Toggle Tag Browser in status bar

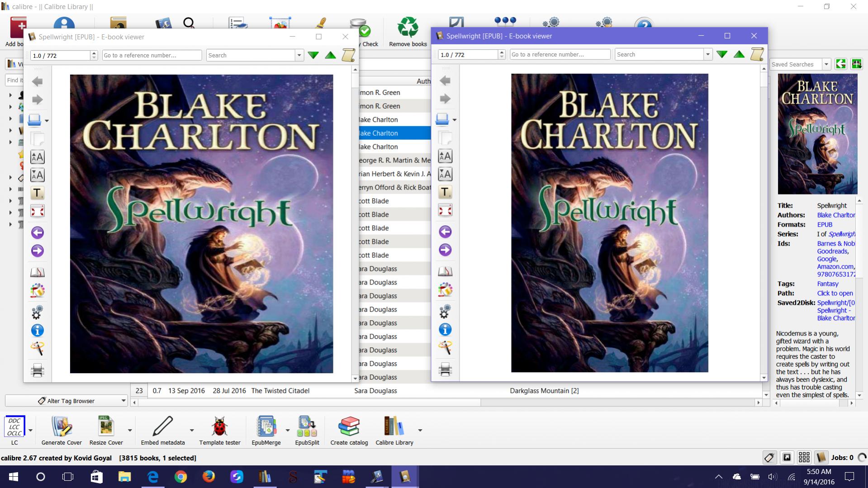point(769,458)
